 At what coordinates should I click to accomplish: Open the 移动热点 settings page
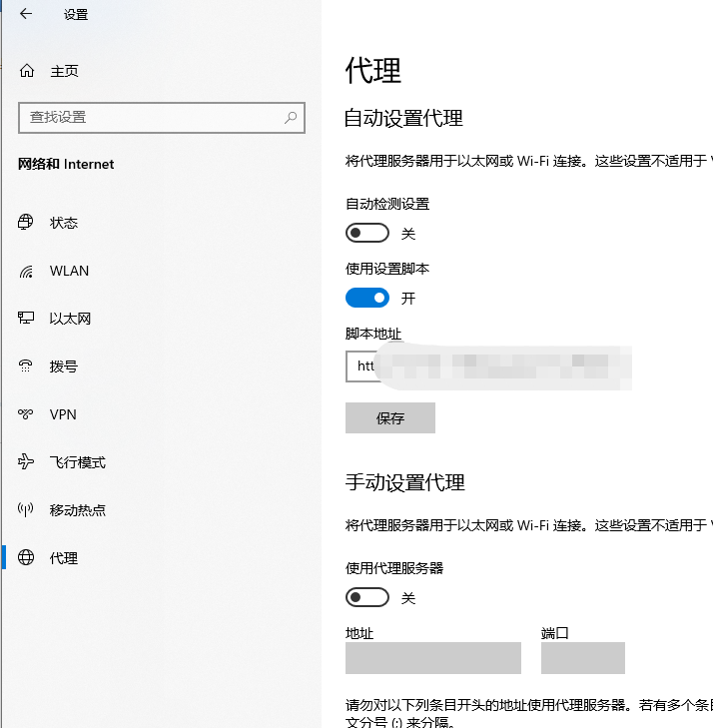click(x=77, y=510)
